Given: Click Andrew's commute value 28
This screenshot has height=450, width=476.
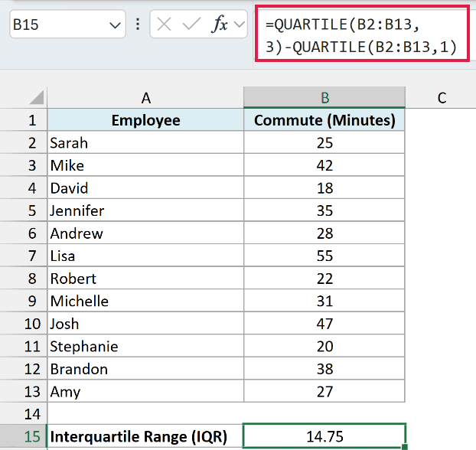Looking at the screenshot, I should 324,233.
